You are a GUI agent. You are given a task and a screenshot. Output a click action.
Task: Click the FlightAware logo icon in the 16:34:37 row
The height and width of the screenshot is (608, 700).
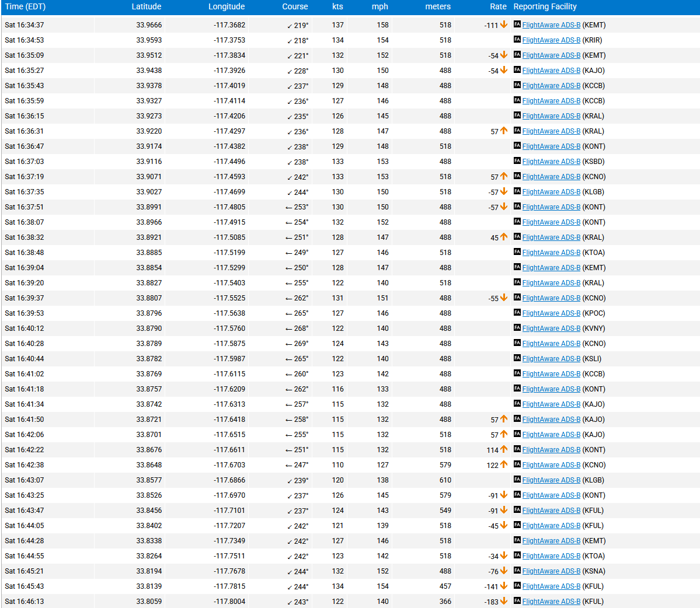(x=517, y=25)
